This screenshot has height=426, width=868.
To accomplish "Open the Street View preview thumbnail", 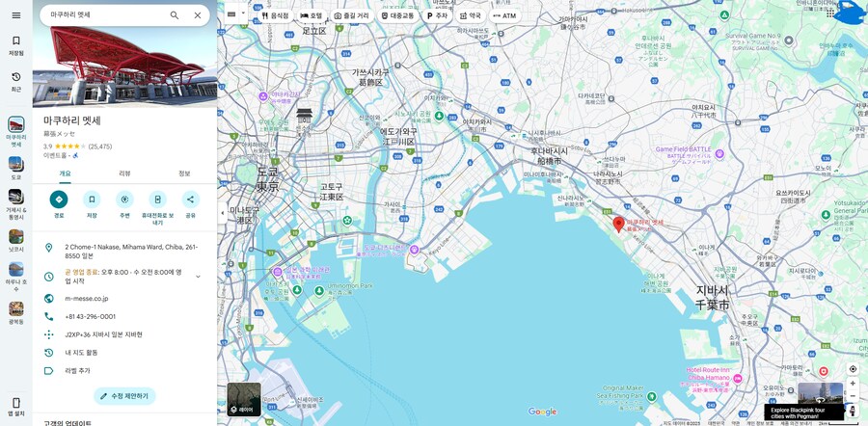I will click(821, 393).
